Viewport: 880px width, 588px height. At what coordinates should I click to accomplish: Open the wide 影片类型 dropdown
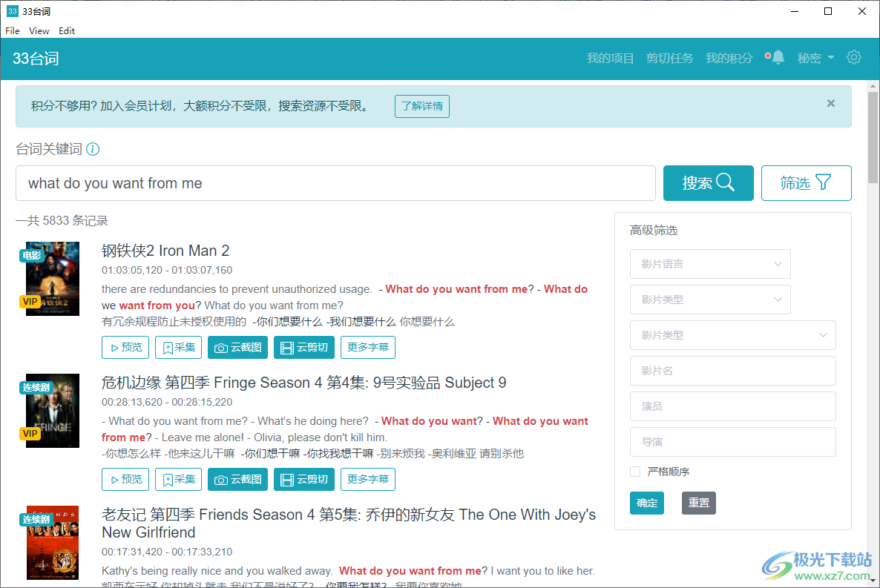pyautogui.click(x=732, y=335)
